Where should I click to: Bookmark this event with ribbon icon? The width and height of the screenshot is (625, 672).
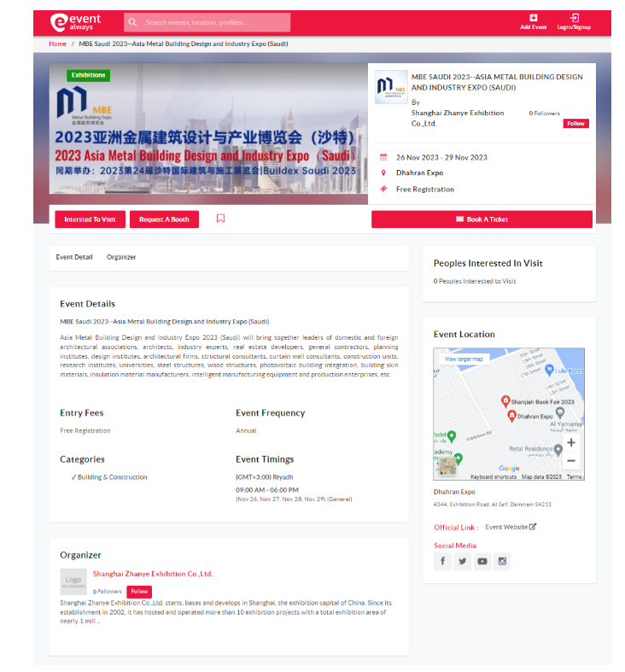click(x=220, y=219)
